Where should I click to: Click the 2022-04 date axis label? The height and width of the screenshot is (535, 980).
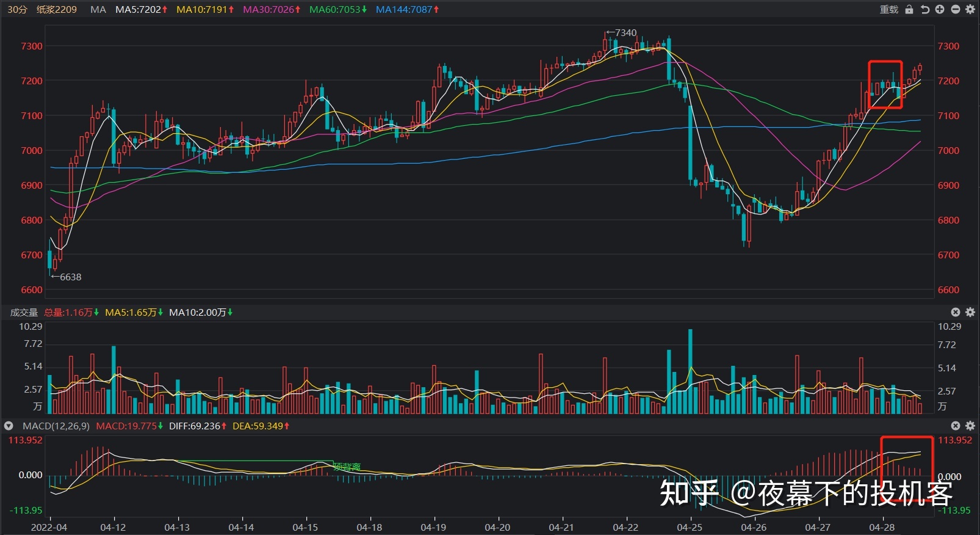tap(49, 527)
